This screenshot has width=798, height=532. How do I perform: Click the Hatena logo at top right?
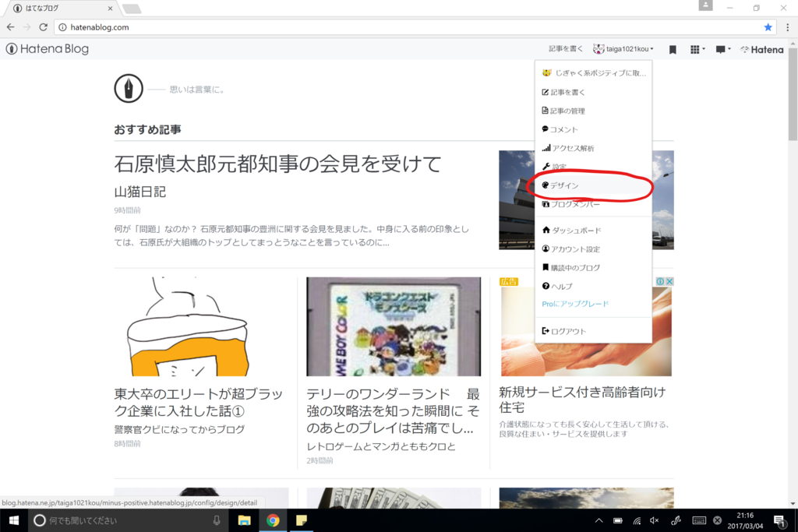click(761, 49)
